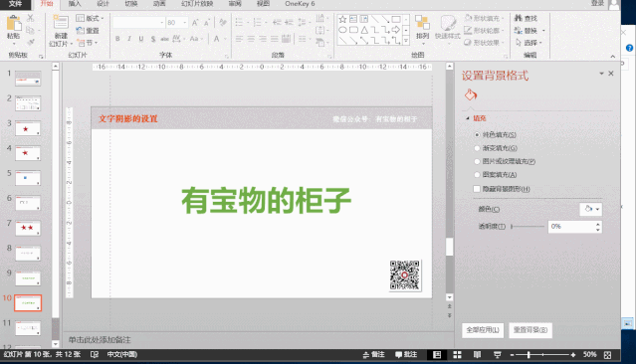
Task: Justify text in paragraph group
Action: point(275,39)
